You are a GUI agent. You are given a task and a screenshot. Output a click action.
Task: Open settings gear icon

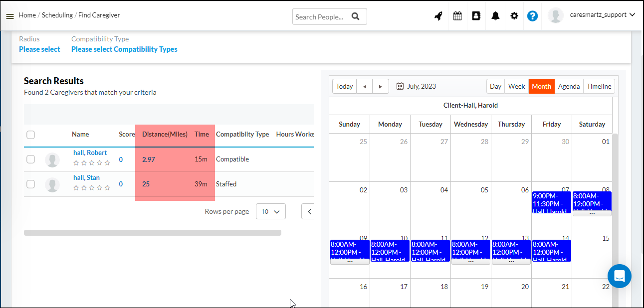514,16
